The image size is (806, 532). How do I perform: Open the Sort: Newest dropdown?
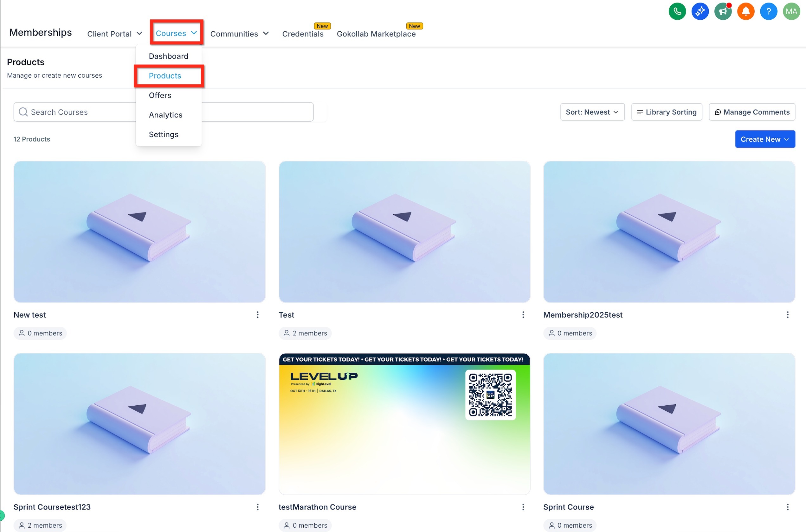point(592,112)
